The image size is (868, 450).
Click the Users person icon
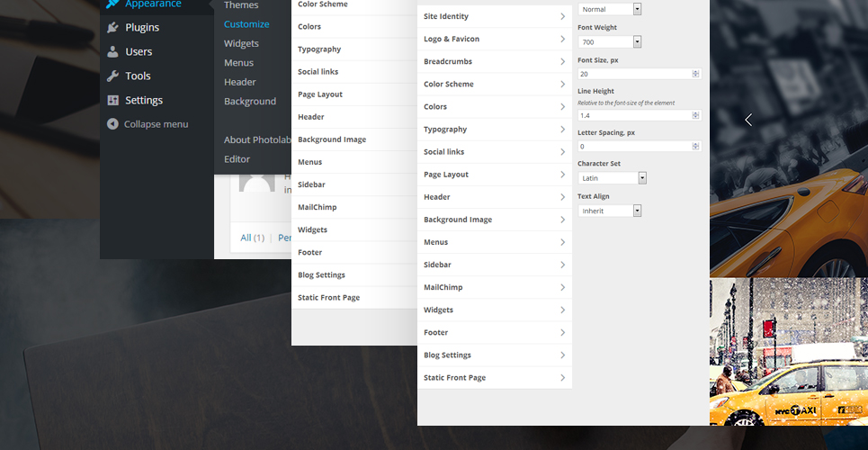(112, 51)
